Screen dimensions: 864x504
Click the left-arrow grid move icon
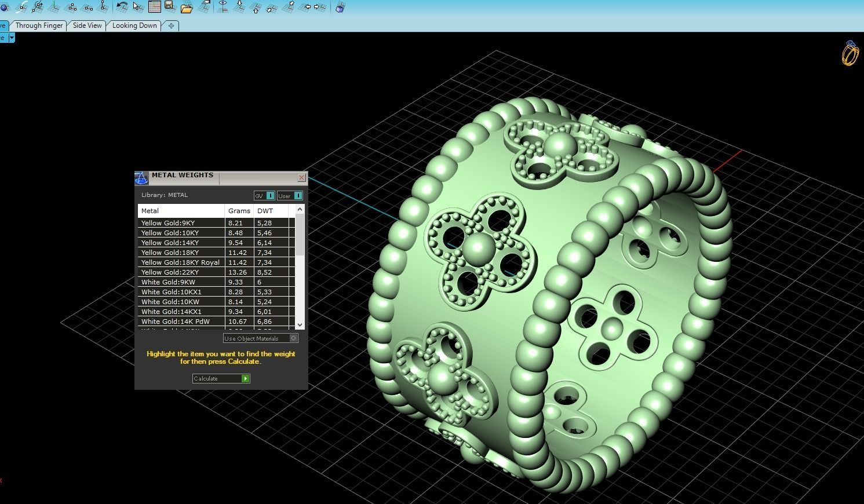coord(305,7)
